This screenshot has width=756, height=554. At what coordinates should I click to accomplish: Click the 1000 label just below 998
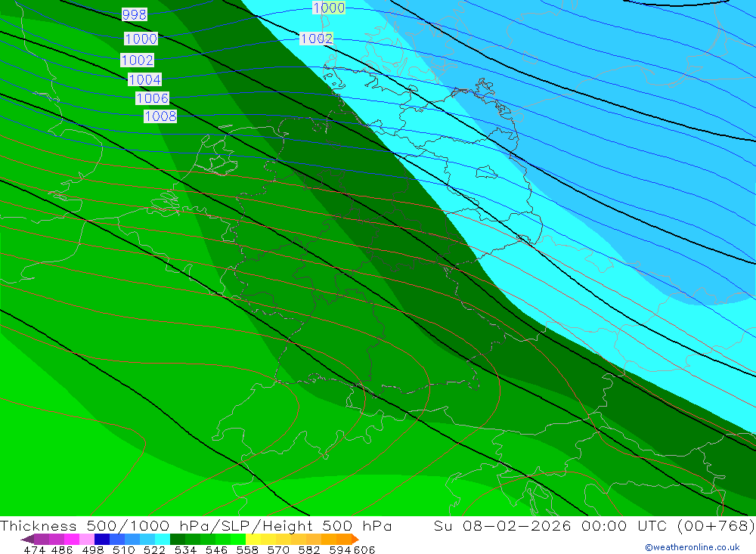pos(141,39)
